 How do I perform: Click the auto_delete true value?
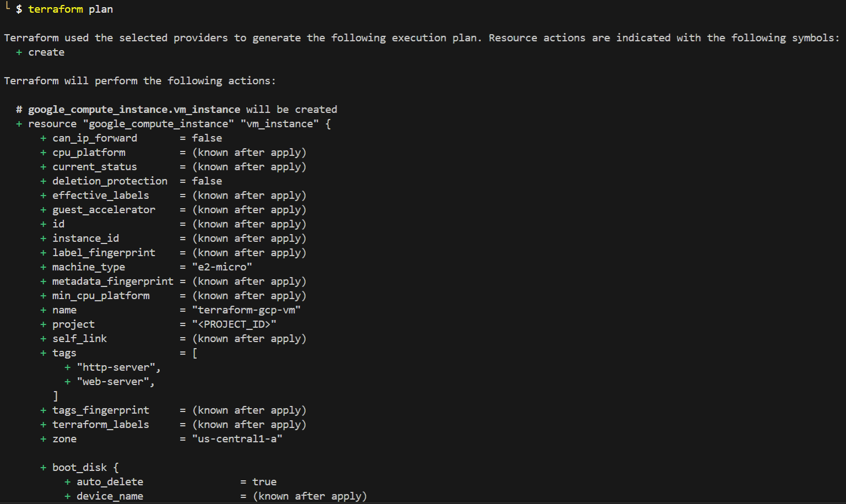tap(264, 482)
